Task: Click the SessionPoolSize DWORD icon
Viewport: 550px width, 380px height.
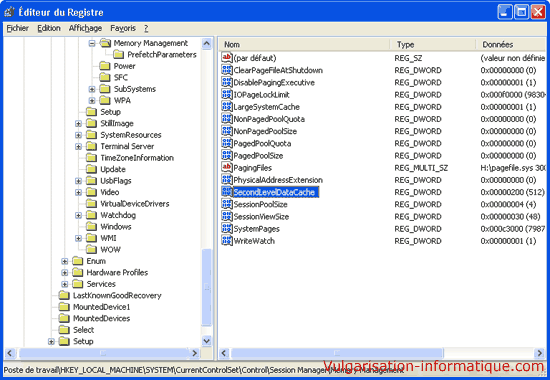Action: coord(227,204)
